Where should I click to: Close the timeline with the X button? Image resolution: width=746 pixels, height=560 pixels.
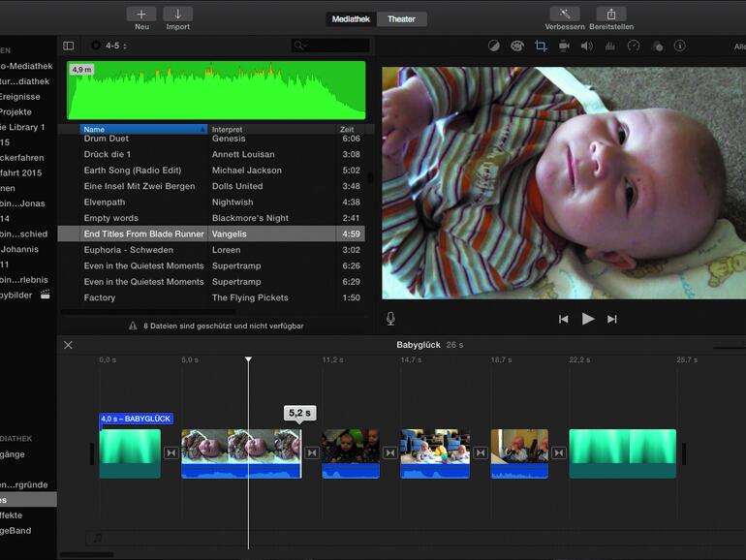point(68,345)
